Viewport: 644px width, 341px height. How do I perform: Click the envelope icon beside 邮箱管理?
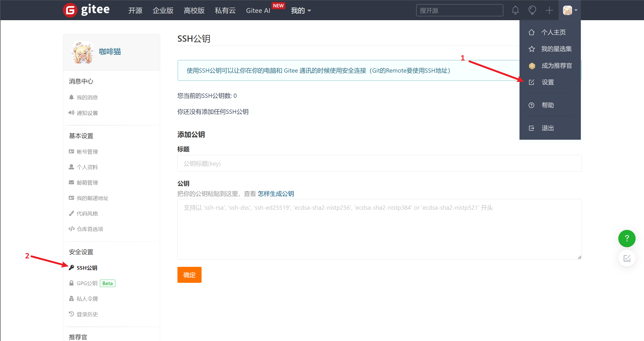[x=71, y=182]
